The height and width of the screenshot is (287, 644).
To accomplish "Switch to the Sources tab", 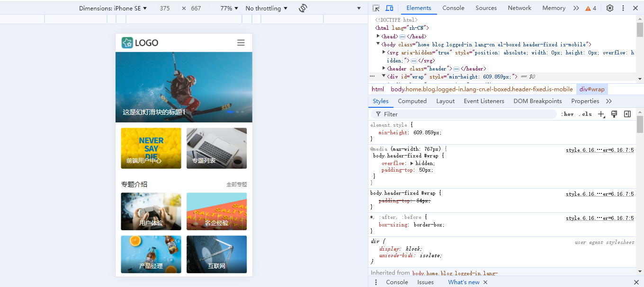I will [x=486, y=8].
